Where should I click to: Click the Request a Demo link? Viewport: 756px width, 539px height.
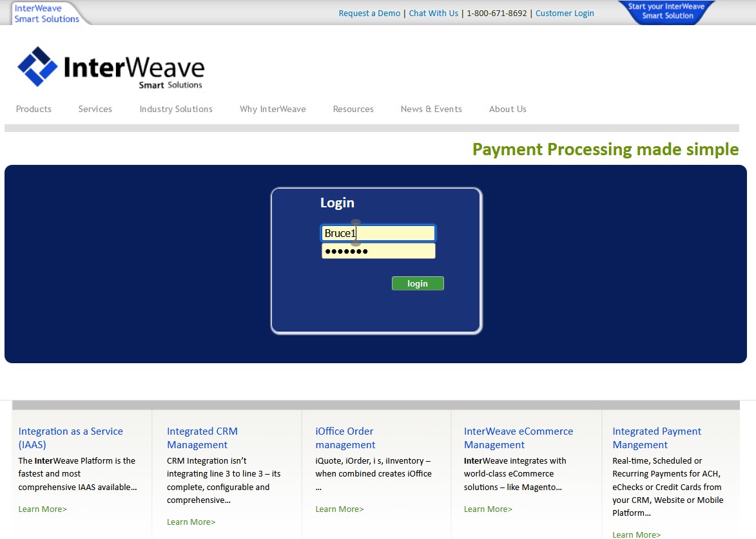pos(369,13)
